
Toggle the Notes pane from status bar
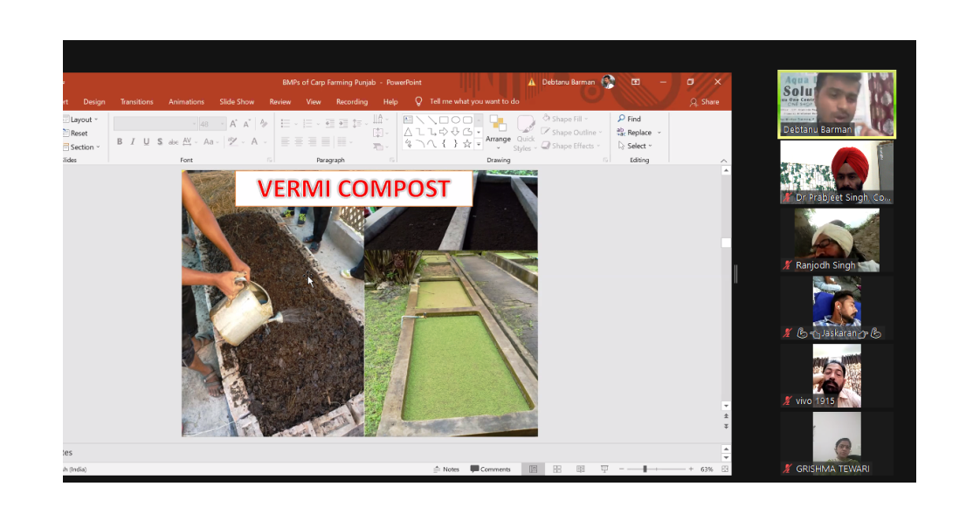point(446,469)
